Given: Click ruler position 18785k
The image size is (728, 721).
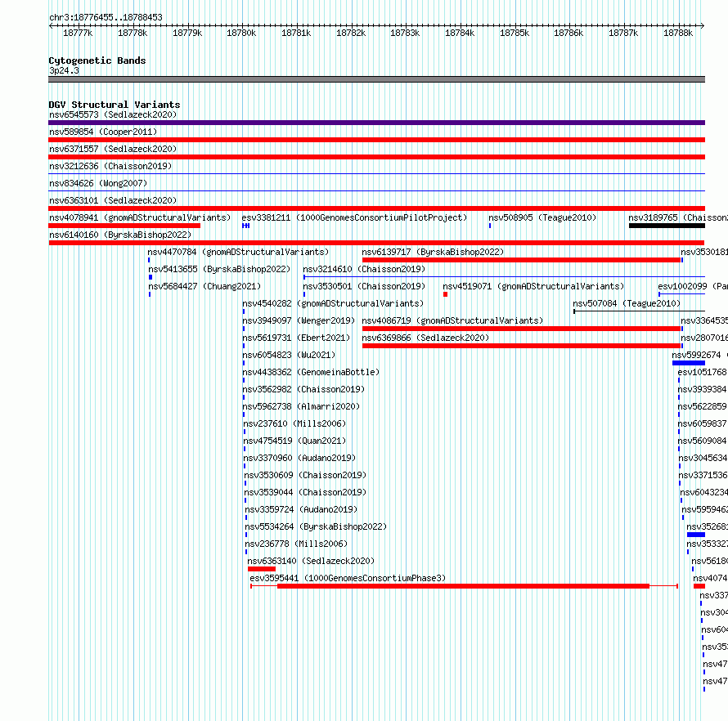Looking at the screenshot, I should click(515, 33).
